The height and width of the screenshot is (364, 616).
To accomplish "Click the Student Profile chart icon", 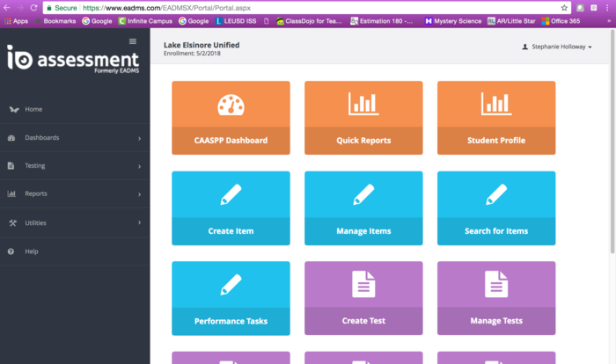I will click(496, 105).
